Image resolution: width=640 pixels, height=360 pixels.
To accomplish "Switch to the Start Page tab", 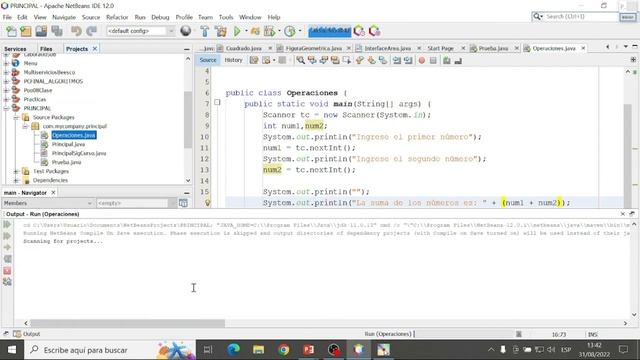I will [440, 48].
